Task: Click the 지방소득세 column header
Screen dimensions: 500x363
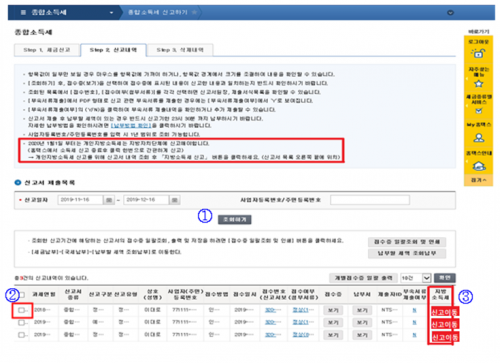Action: 440,295
